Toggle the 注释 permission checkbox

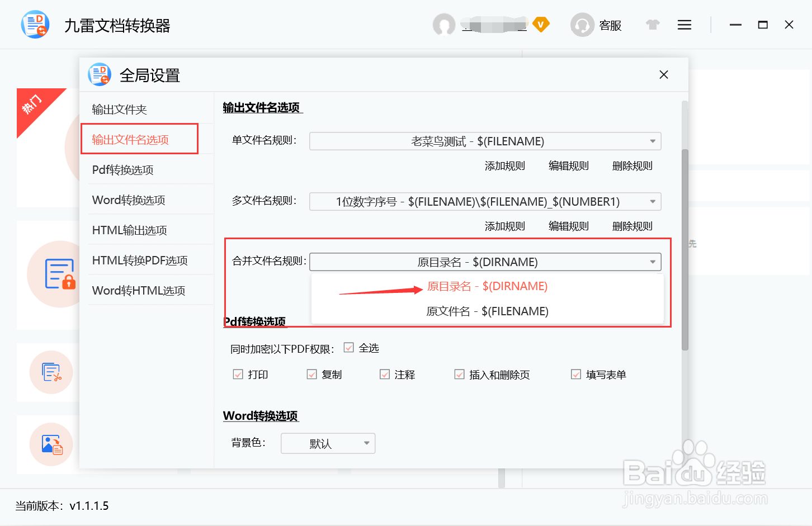385,375
